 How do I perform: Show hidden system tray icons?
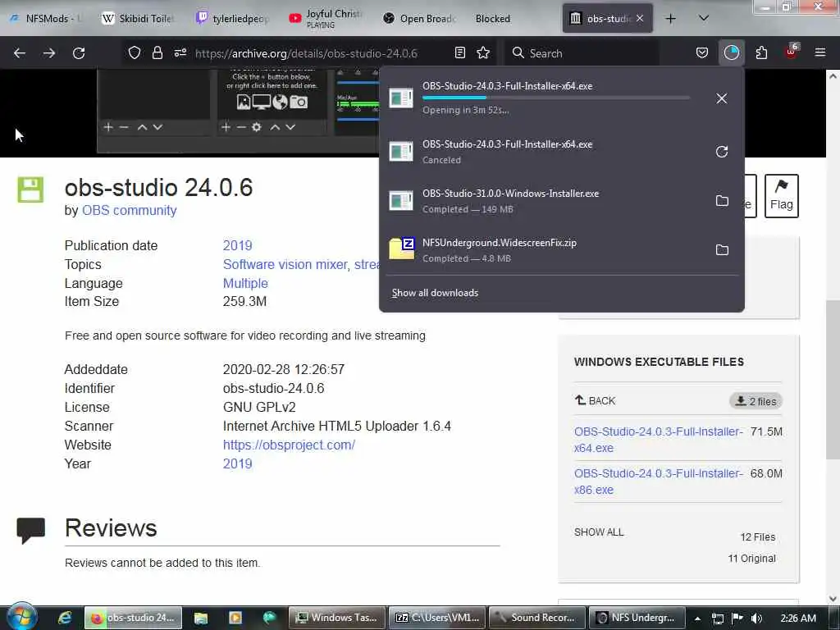(x=697, y=619)
